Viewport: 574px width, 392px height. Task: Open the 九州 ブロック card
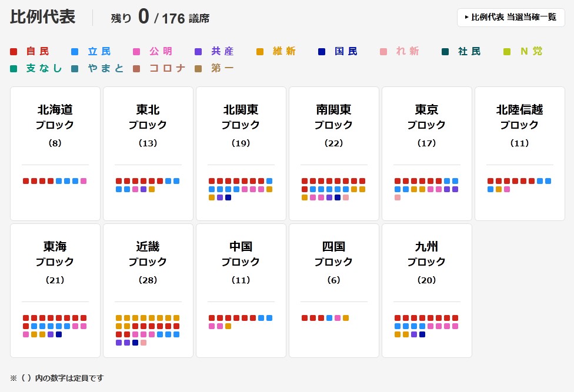426,290
